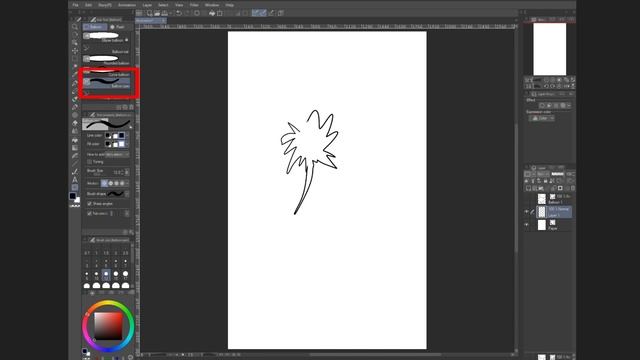Click the canvas vertical scrollbar
Image resolution: width=640 pixels, height=360 pixels.
pyautogui.click(x=516, y=188)
